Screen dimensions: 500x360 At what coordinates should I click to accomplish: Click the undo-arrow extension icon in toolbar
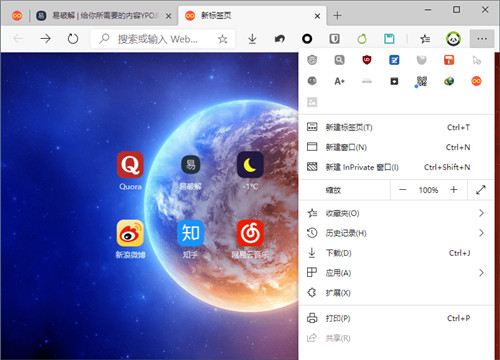(x=280, y=39)
